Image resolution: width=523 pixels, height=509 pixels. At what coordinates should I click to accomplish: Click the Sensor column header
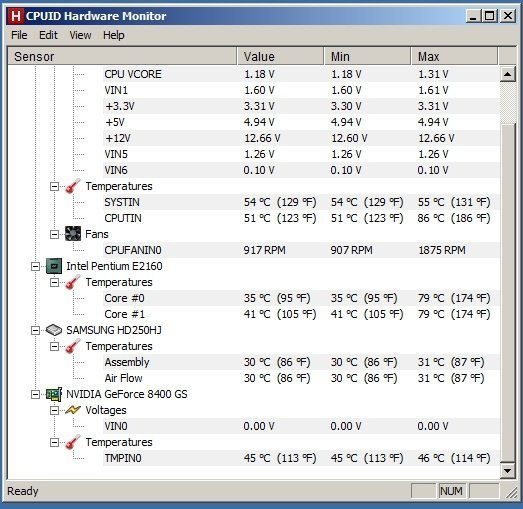pos(122,56)
